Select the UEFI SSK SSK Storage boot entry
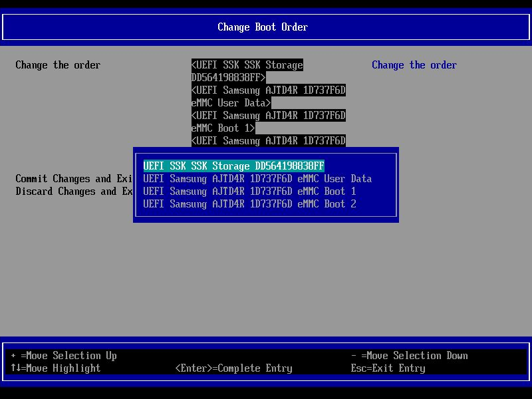This screenshot has width=532, height=399. pyautogui.click(x=234, y=166)
